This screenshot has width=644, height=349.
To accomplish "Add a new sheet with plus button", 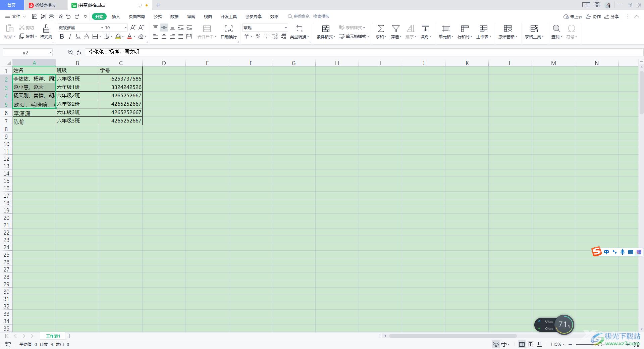I will [x=69, y=336].
